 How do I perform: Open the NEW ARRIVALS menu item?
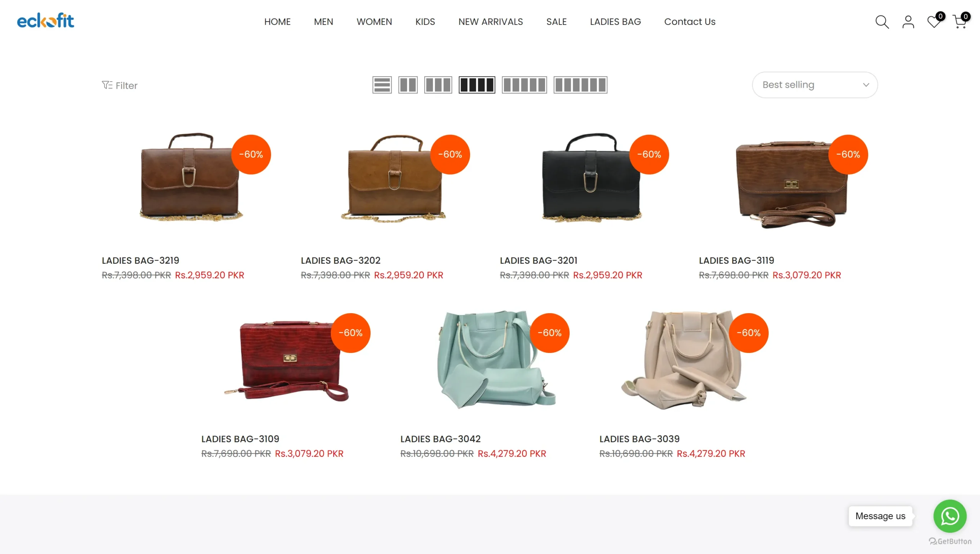(490, 22)
